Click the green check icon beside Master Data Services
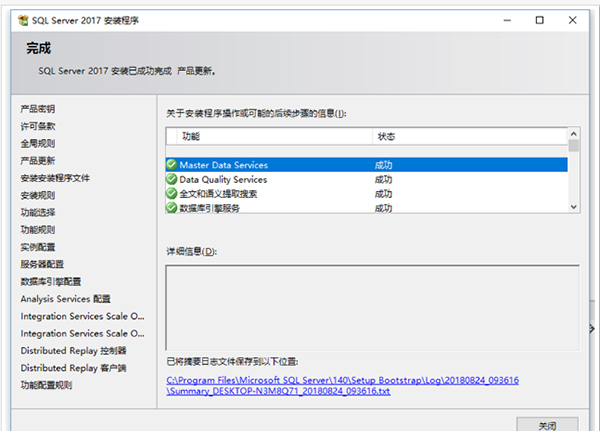The width and height of the screenshot is (600, 431). (x=172, y=165)
